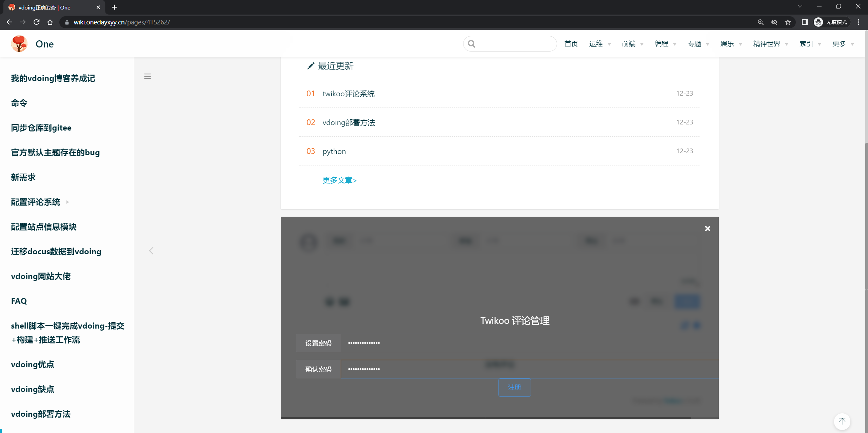Image resolution: width=868 pixels, height=433 pixels.
Task: Open 配置站点信息模块 sidebar item
Action: pos(44,227)
